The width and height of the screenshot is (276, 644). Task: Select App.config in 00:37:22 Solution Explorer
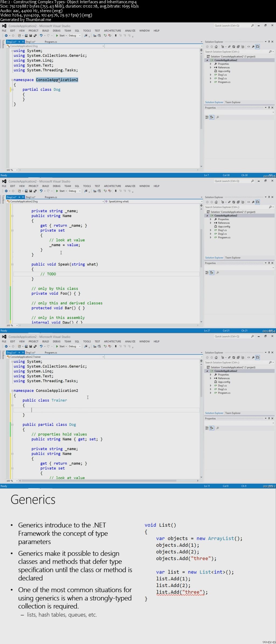[224, 382]
